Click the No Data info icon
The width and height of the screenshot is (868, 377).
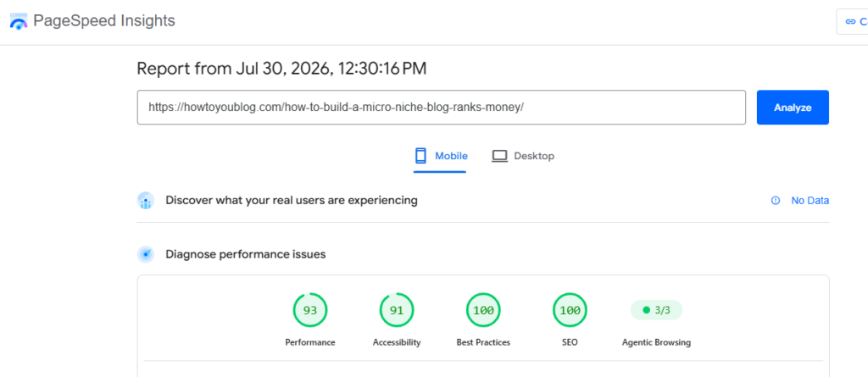tap(776, 201)
